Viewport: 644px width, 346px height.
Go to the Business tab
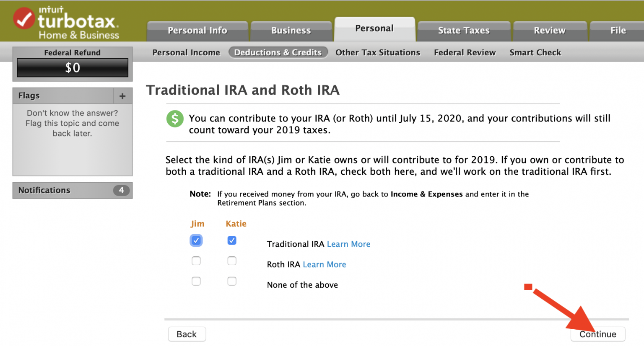(291, 31)
